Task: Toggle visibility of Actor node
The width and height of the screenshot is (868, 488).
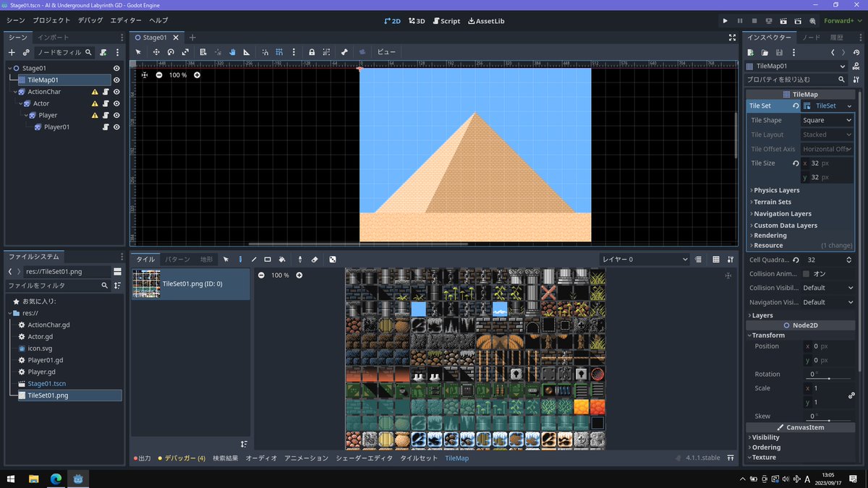Action: pos(116,103)
